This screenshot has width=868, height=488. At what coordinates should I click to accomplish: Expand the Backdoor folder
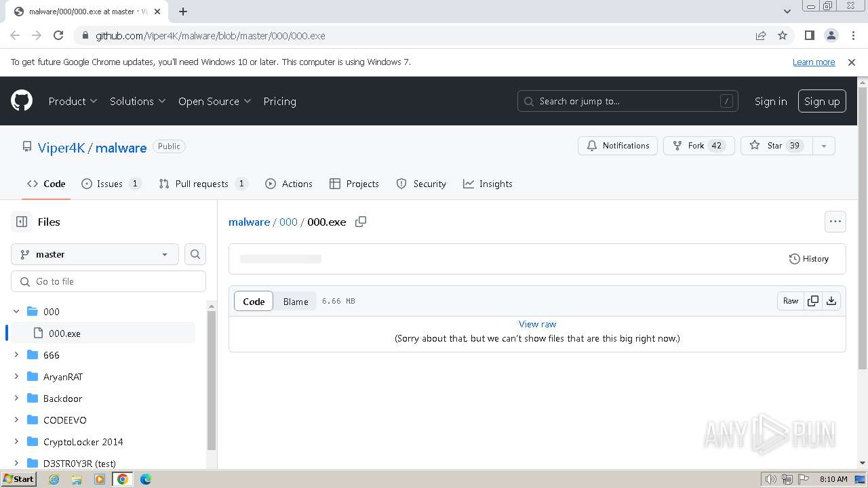[17, 398]
